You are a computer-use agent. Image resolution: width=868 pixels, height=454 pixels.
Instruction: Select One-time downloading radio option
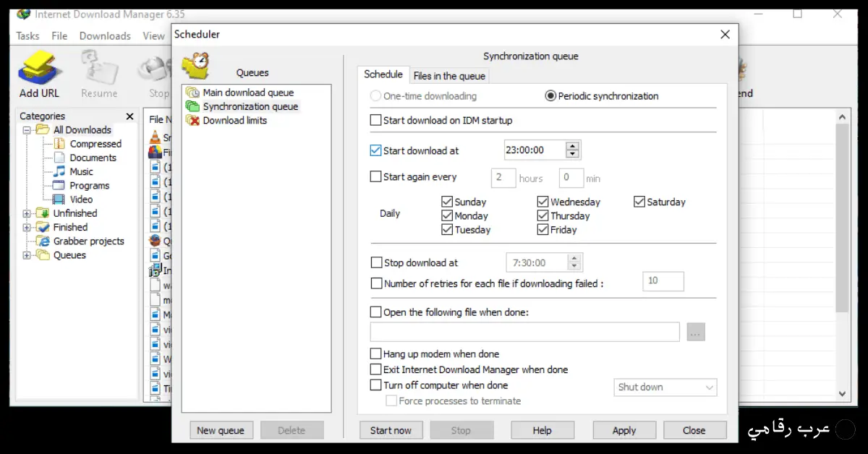tap(376, 96)
